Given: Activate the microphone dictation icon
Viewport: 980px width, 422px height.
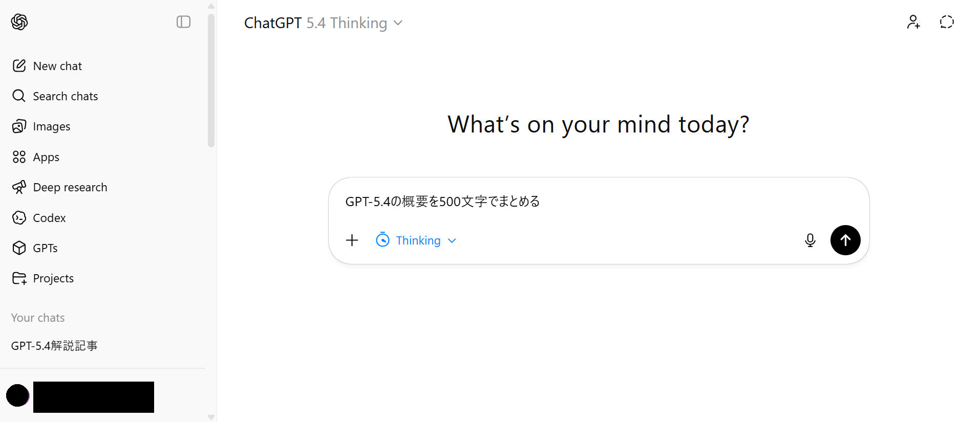Looking at the screenshot, I should (x=810, y=240).
